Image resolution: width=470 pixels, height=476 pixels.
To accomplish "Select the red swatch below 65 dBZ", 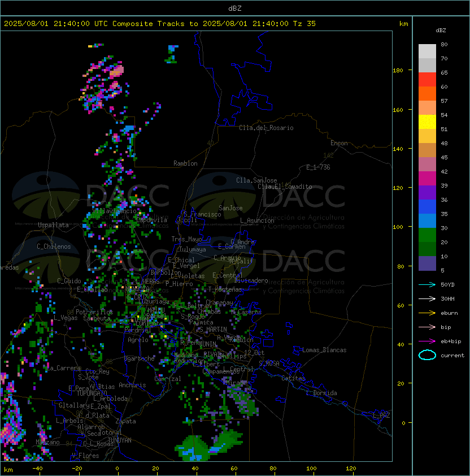I will pyautogui.click(x=427, y=80).
